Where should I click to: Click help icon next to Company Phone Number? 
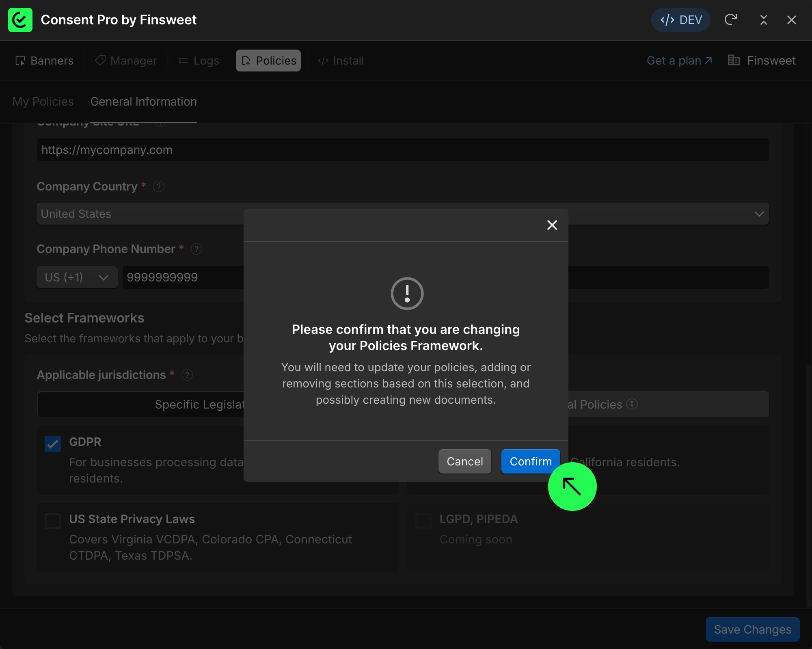pyautogui.click(x=197, y=249)
